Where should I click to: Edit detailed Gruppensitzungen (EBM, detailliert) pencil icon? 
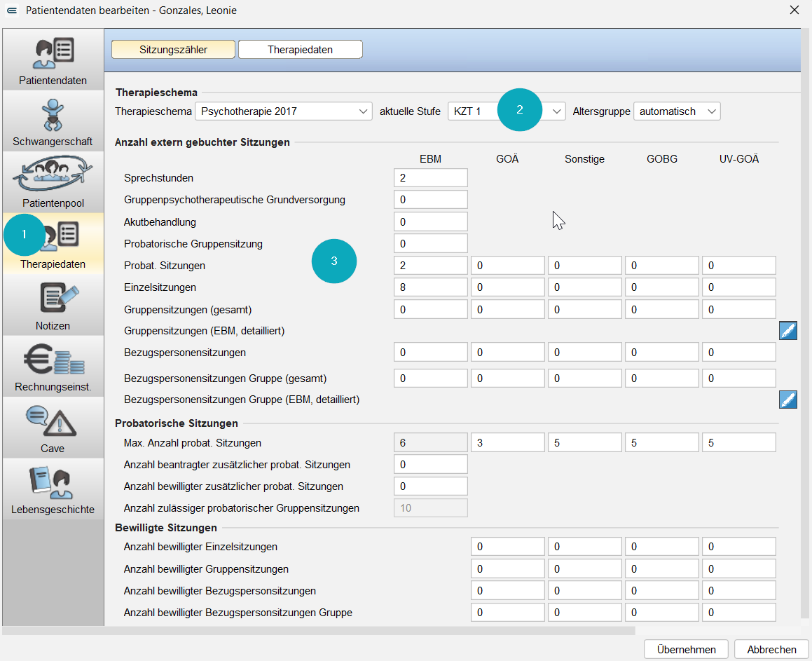click(787, 331)
